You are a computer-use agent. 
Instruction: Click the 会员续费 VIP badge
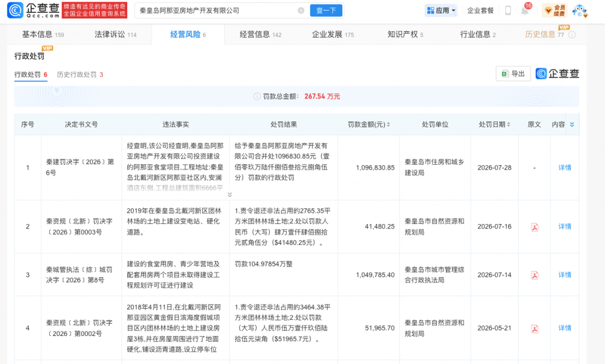[555, 11]
